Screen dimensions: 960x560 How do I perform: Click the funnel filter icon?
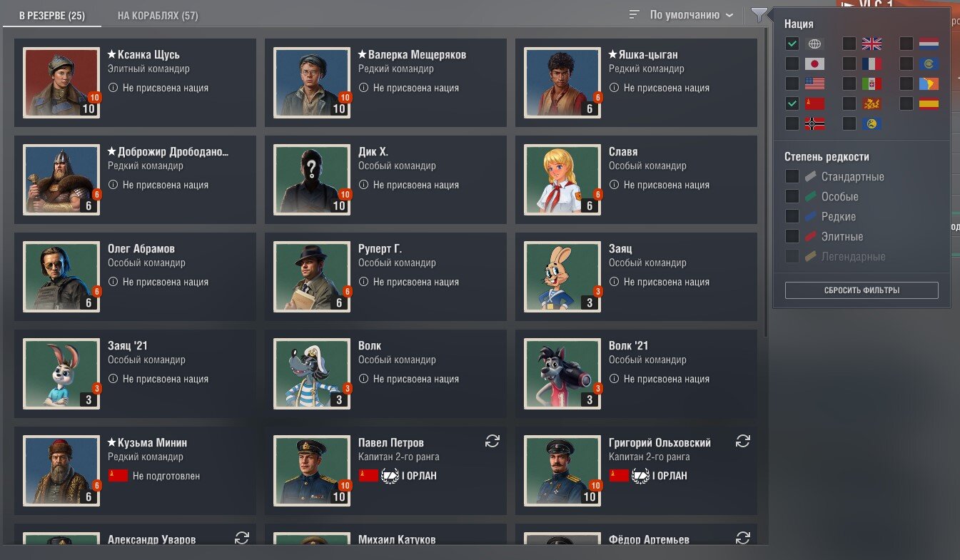[759, 14]
